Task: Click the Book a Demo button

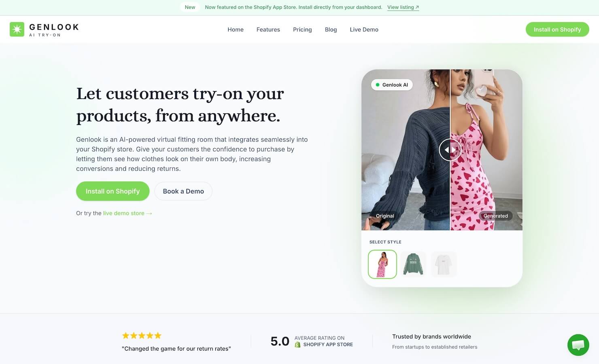Action: (x=183, y=191)
